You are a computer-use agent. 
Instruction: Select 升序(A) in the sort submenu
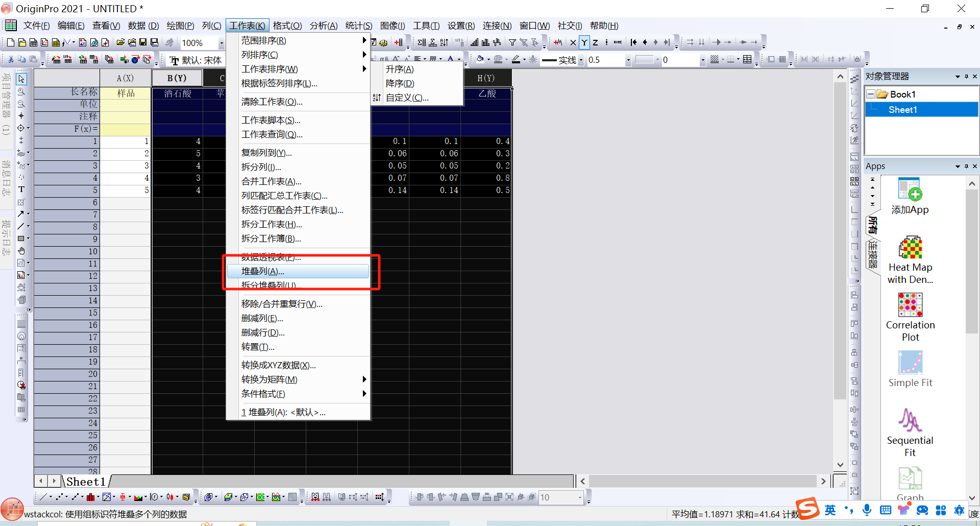coord(400,69)
